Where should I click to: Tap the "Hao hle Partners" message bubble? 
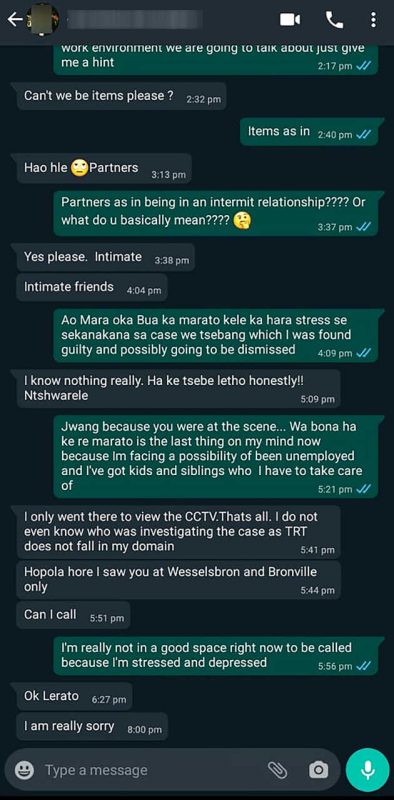click(x=104, y=168)
